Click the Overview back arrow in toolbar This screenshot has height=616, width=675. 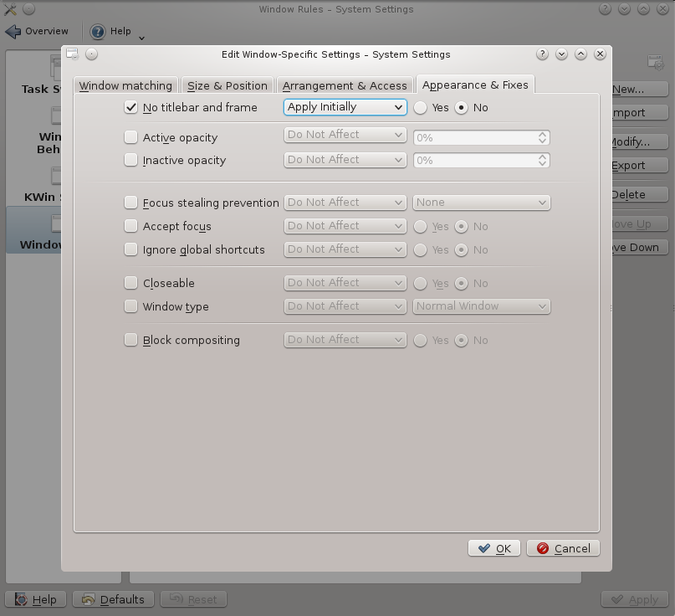pyautogui.click(x=13, y=32)
